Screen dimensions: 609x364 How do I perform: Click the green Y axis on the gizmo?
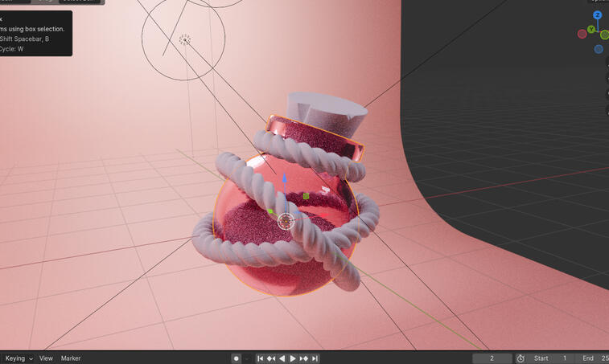591,30
